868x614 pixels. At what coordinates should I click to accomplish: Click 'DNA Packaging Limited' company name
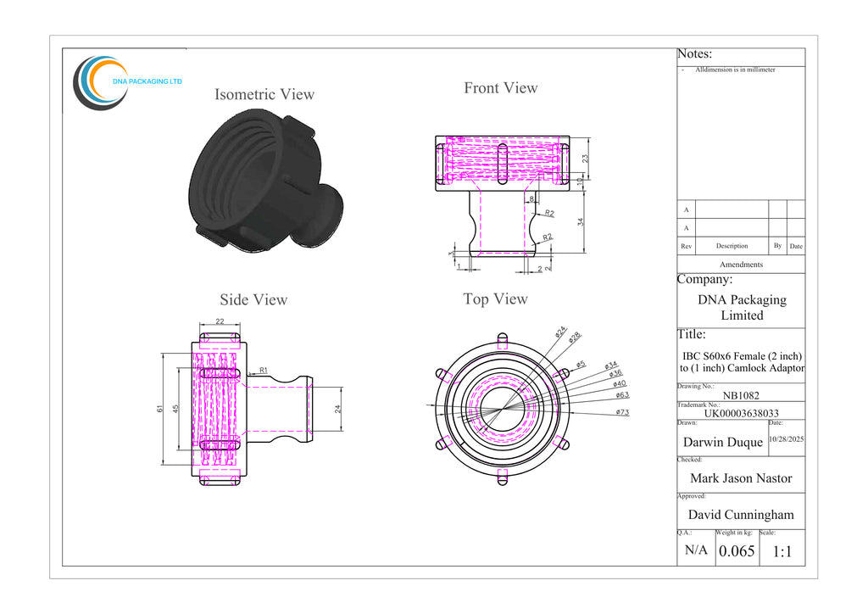point(742,307)
